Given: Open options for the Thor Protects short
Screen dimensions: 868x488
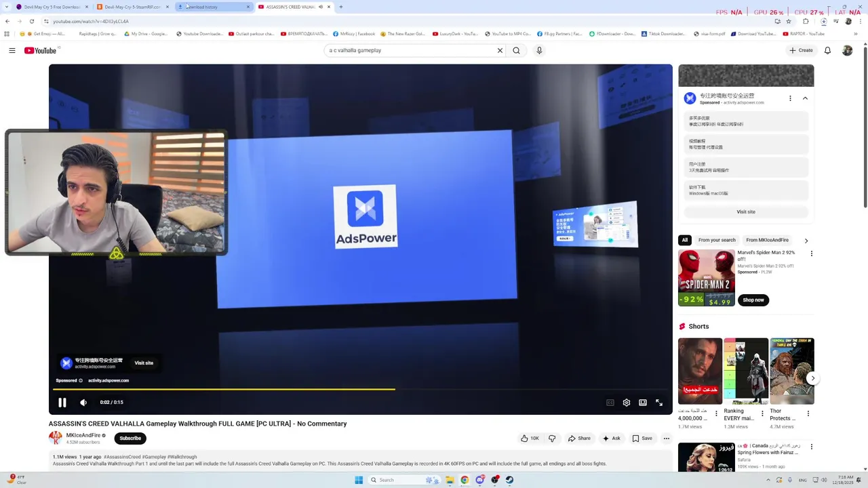Looking at the screenshot, I should [x=808, y=414].
